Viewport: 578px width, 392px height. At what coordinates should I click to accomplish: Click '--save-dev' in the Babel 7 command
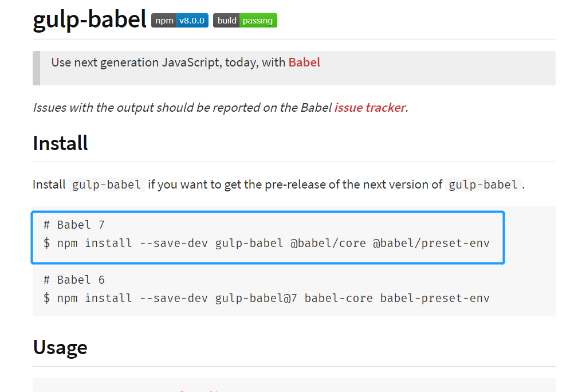[x=174, y=243]
